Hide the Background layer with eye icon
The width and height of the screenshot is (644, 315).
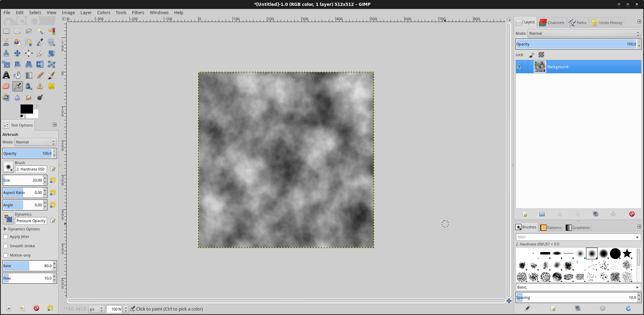click(519, 67)
